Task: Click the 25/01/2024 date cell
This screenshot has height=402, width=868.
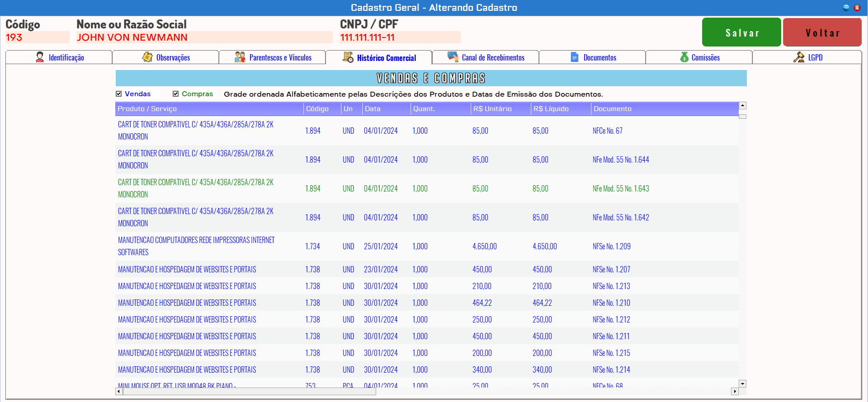Action: [x=381, y=246]
